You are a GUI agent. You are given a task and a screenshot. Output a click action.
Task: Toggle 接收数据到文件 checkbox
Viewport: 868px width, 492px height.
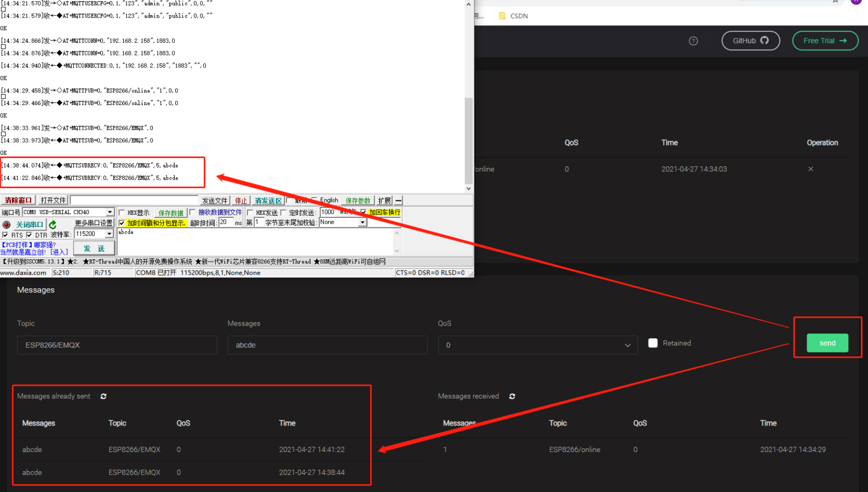point(192,212)
